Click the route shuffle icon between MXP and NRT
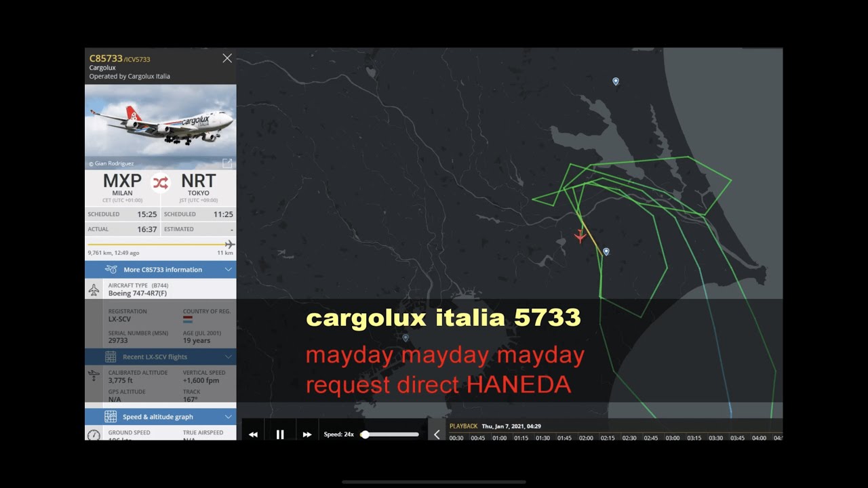The height and width of the screenshot is (488, 868). pyautogui.click(x=161, y=183)
